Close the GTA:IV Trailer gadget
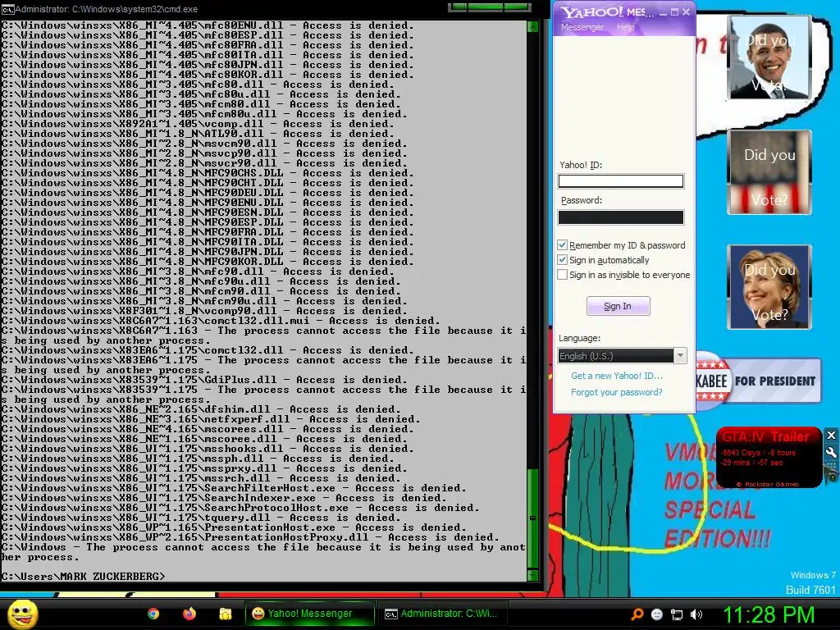This screenshot has width=840, height=630. [831, 435]
